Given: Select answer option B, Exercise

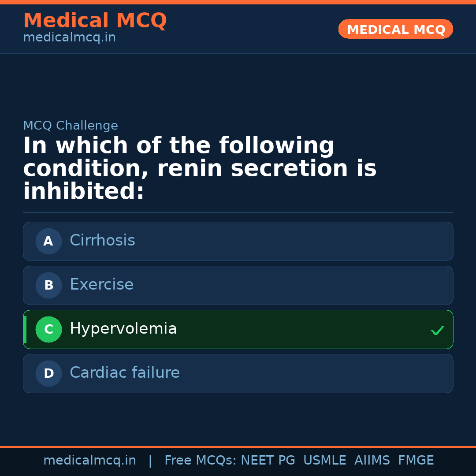Looking at the screenshot, I should point(238,285).
